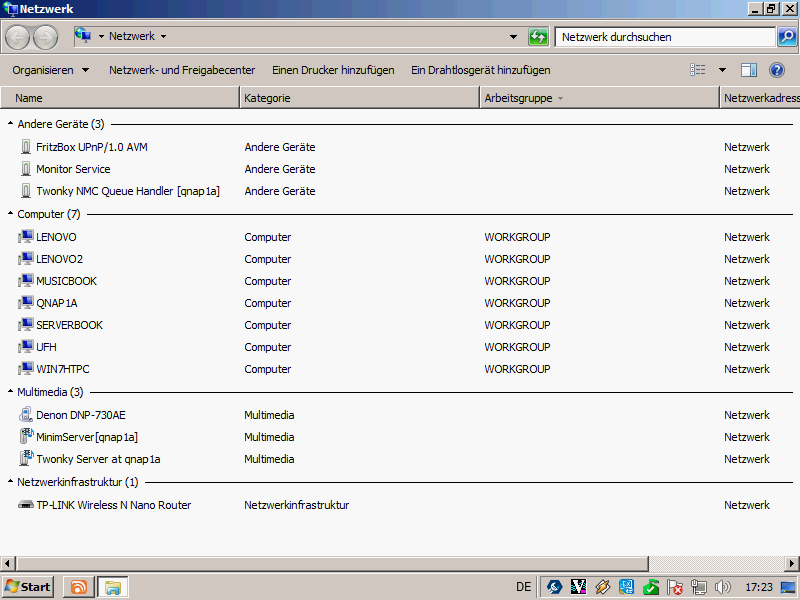Expand the arrow after Netzwerk breadcrumb

click(164, 36)
